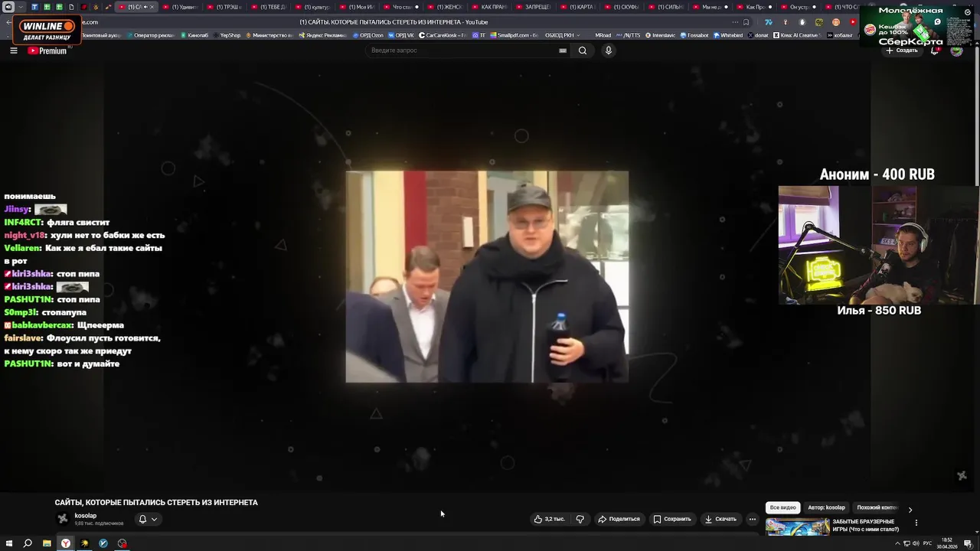Switch to the Удивит browser tab

pos(180,7)
